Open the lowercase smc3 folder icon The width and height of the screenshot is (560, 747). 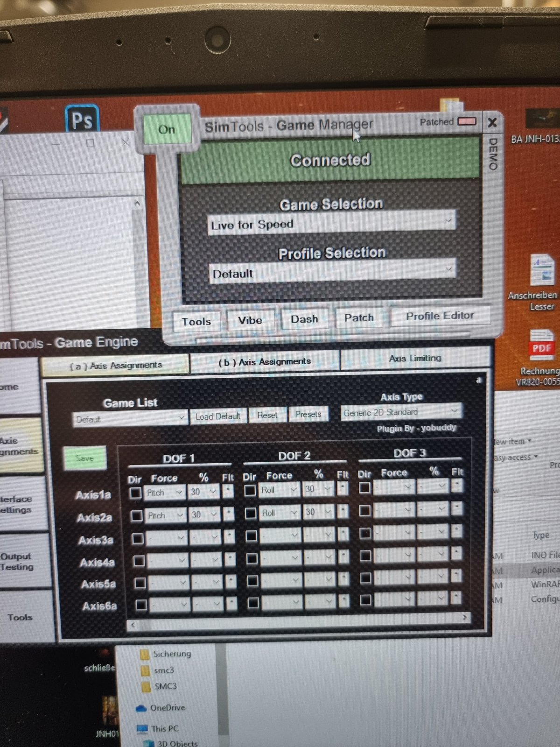point(146,670)
